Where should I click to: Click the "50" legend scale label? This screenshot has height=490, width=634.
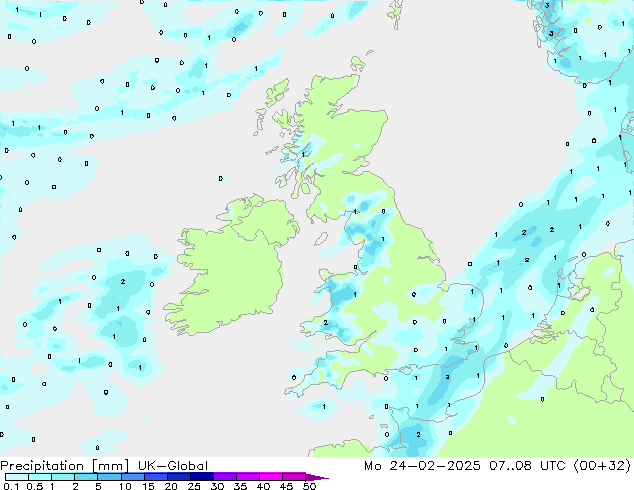309,486
